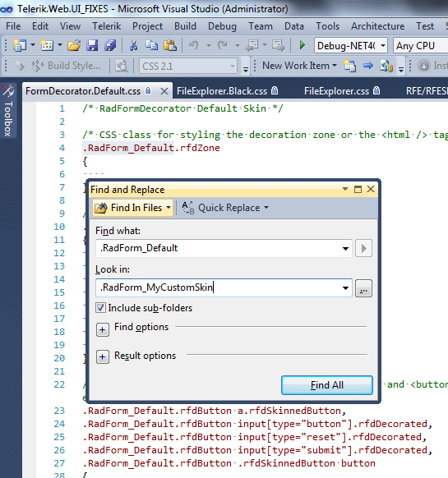Click the Save All icon
This screenshot has height=478, width=448.
[x=110, y=45]
